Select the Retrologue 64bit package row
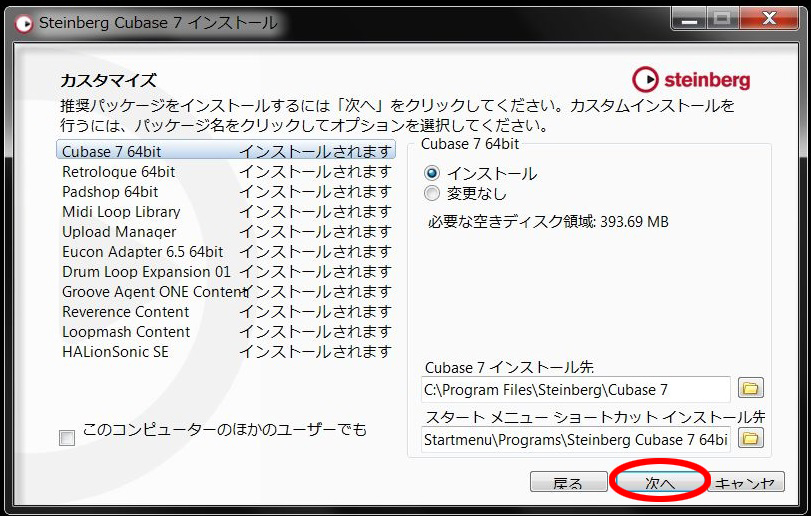The width and height of the screenshot is (811, 516). [226, 171]
